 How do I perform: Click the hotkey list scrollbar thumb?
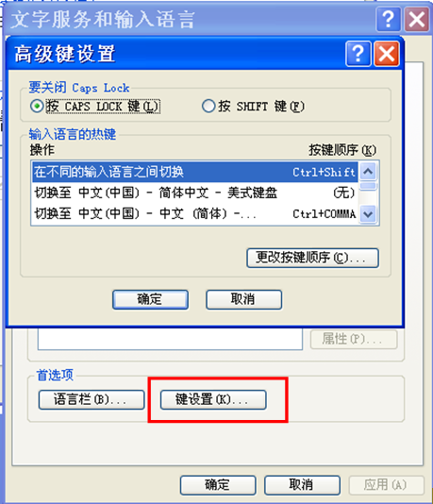click(368, 186)
